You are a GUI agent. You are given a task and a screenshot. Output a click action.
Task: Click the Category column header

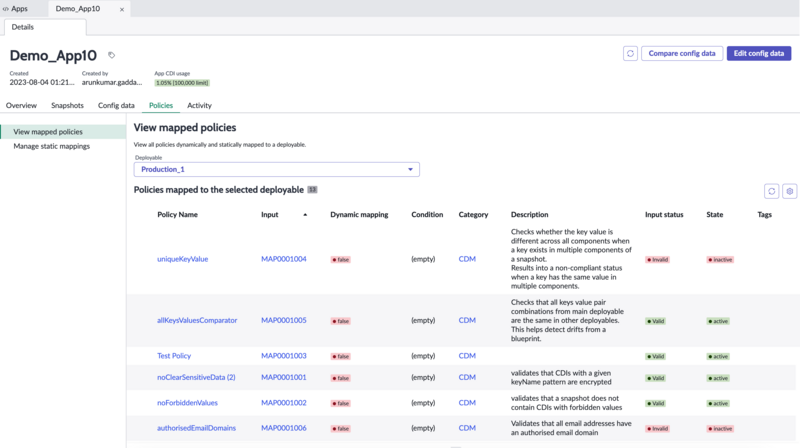tap(473, 215)
